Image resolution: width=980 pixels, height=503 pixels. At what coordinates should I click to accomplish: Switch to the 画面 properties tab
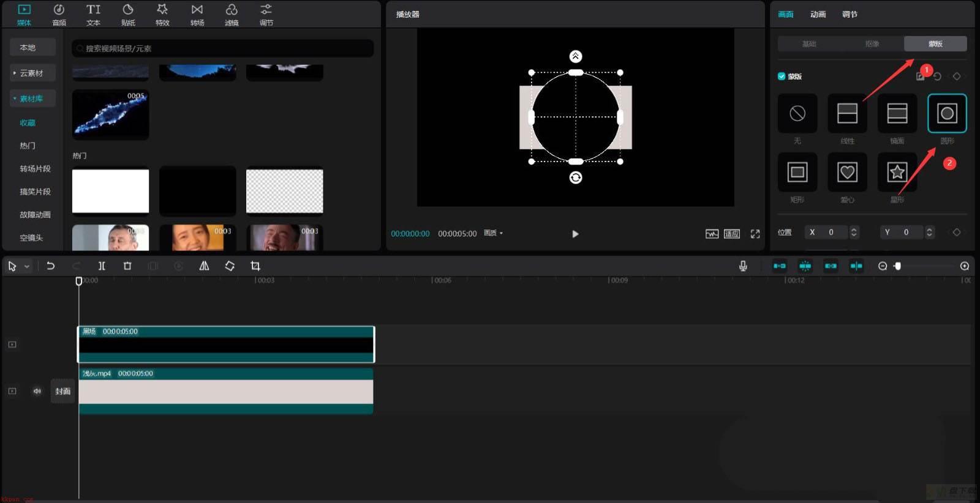tap(786, 14)
